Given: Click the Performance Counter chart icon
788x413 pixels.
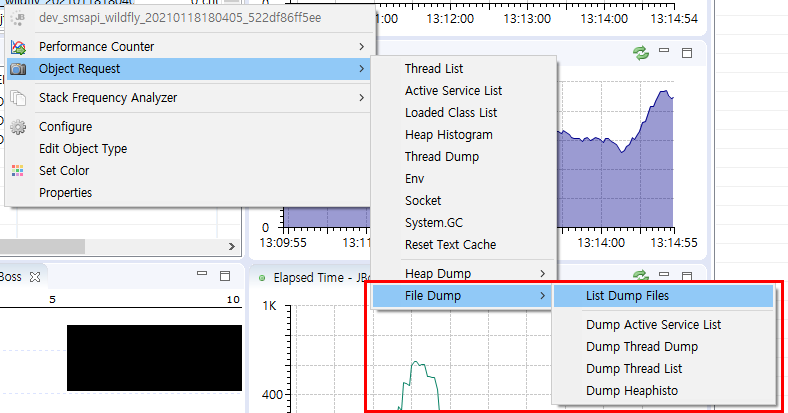Looking at the screenshot, I should click(18, 47).
